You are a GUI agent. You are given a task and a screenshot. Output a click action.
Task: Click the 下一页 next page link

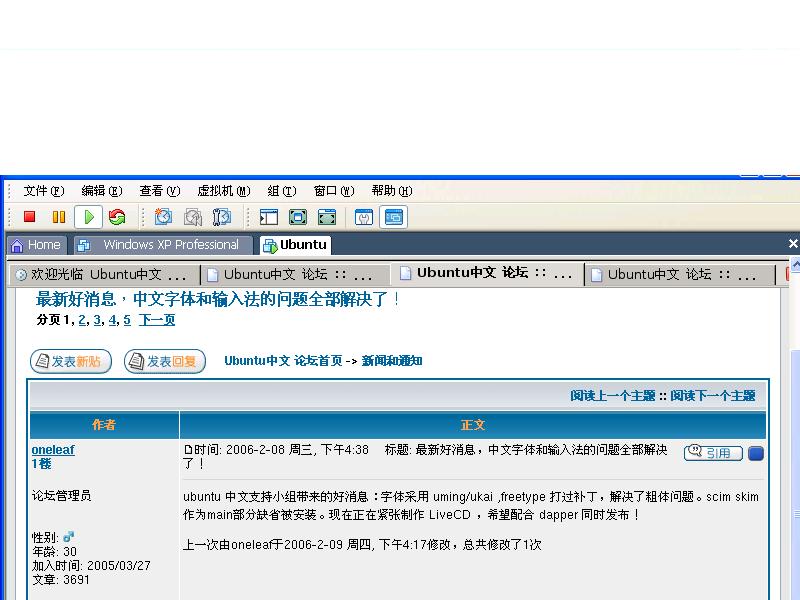pos(157,320)
